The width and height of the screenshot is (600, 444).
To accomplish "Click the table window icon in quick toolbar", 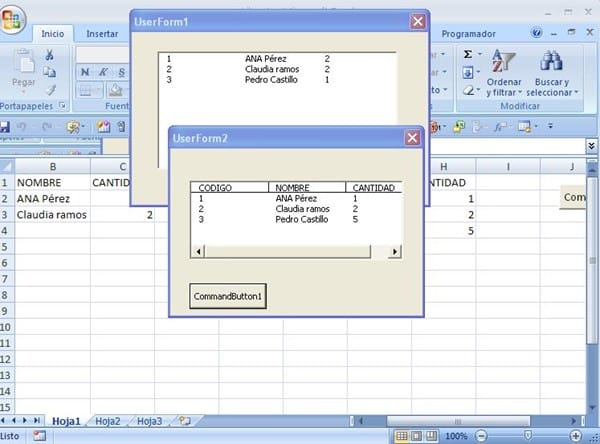I will 524,126.
